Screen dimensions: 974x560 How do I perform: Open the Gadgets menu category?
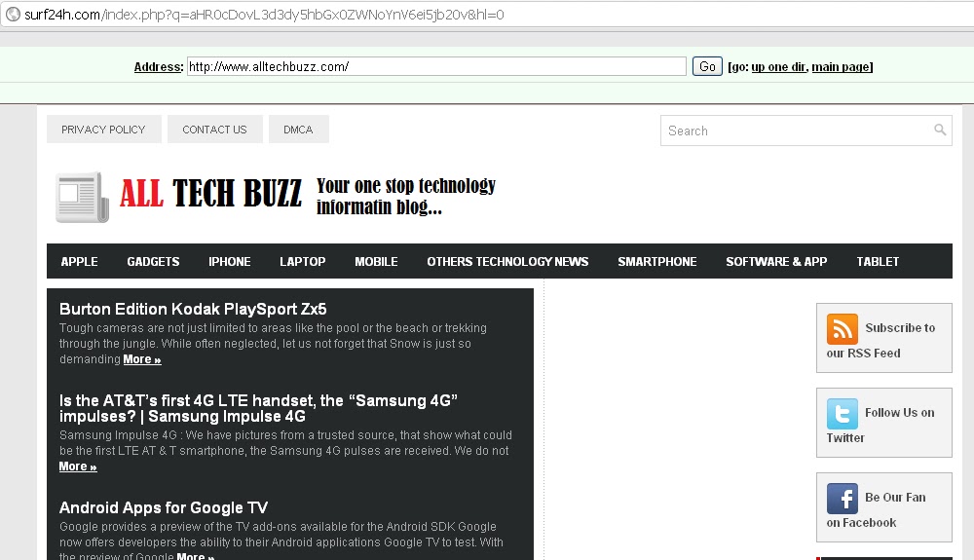pos(154,261)
